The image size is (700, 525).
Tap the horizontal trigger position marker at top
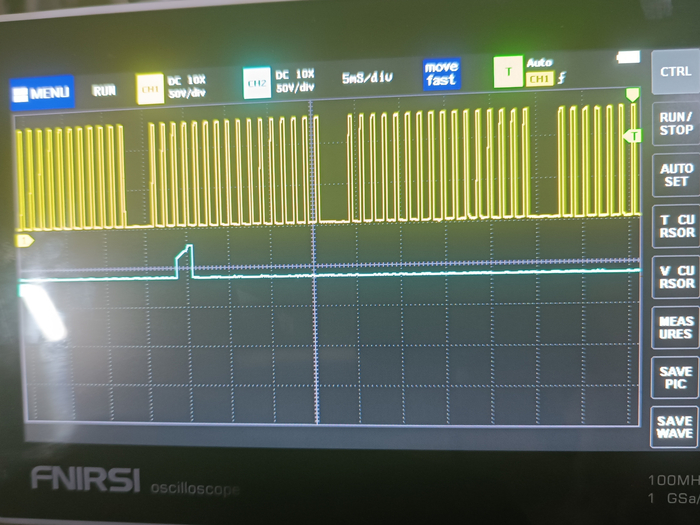tap(632, 94)
